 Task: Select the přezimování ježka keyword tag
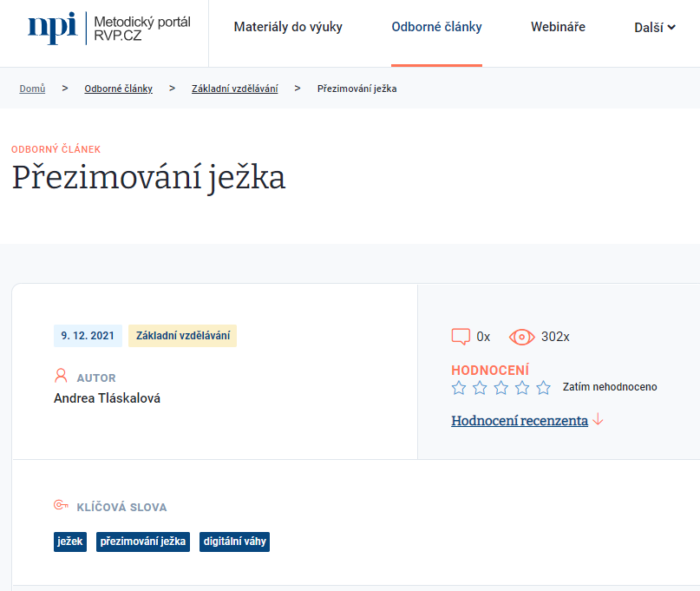point(143,542)
